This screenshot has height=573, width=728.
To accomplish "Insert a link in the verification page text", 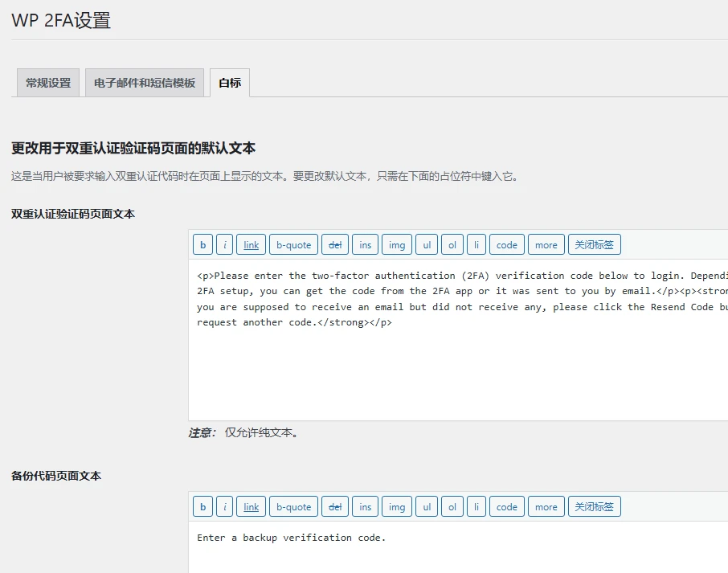I will coord(251,244).
